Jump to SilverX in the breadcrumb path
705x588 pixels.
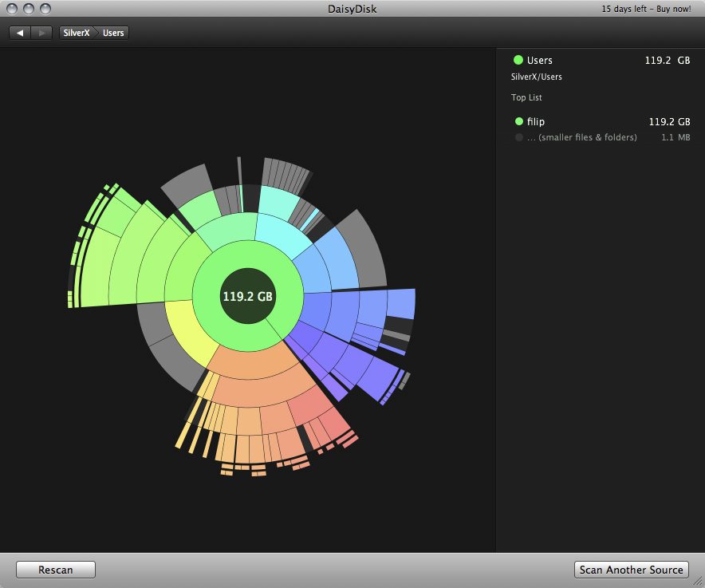click(x=77, y=33)
